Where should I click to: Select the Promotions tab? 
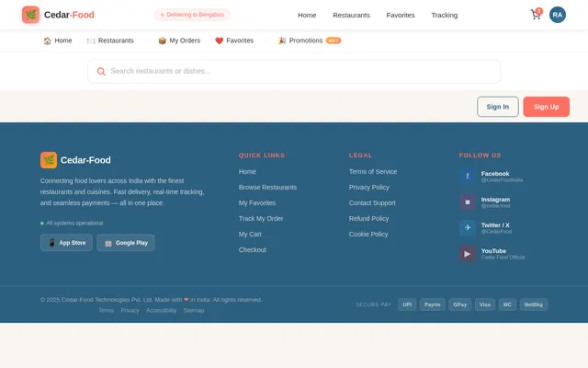pyautogui.click(x=310, y=40)
